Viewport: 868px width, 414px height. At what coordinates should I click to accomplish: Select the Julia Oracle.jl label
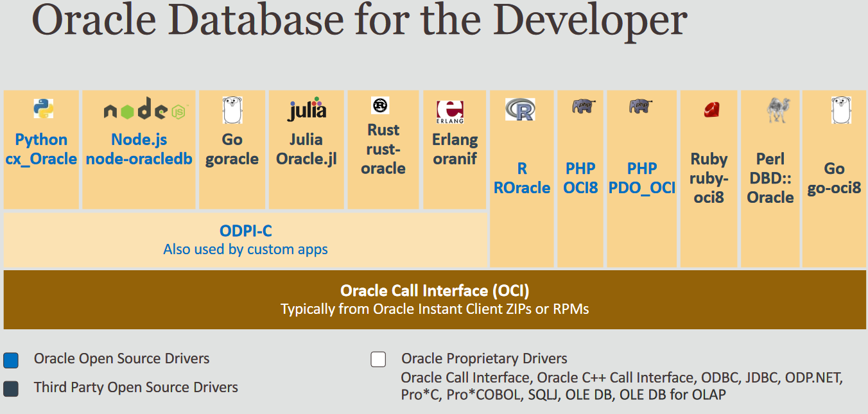coord(306,149)
